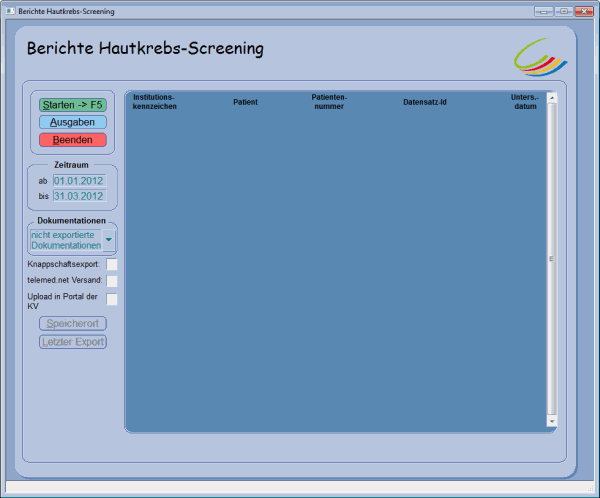
Task: Select the 'nicht exportierte Dokumentationen' combo box
Action: (66, 240)
